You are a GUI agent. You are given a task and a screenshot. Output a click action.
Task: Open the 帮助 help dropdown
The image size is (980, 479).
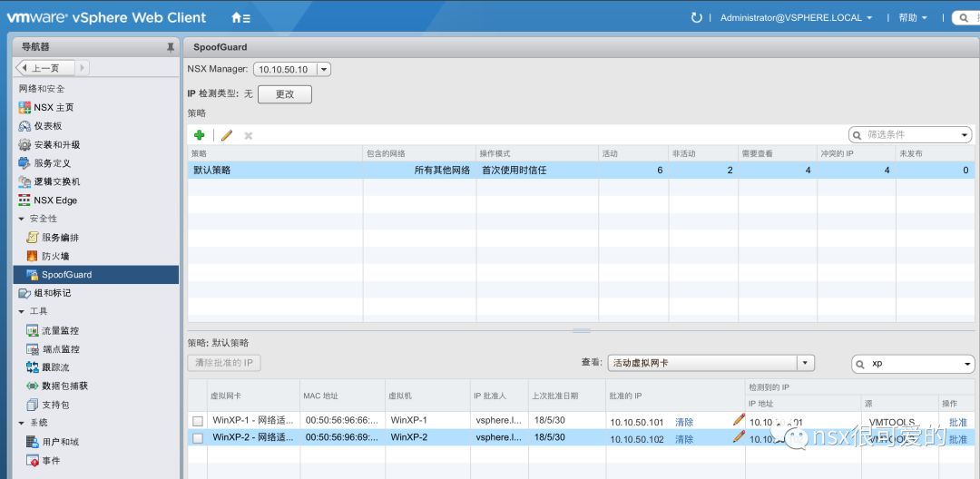click(913, 18)
